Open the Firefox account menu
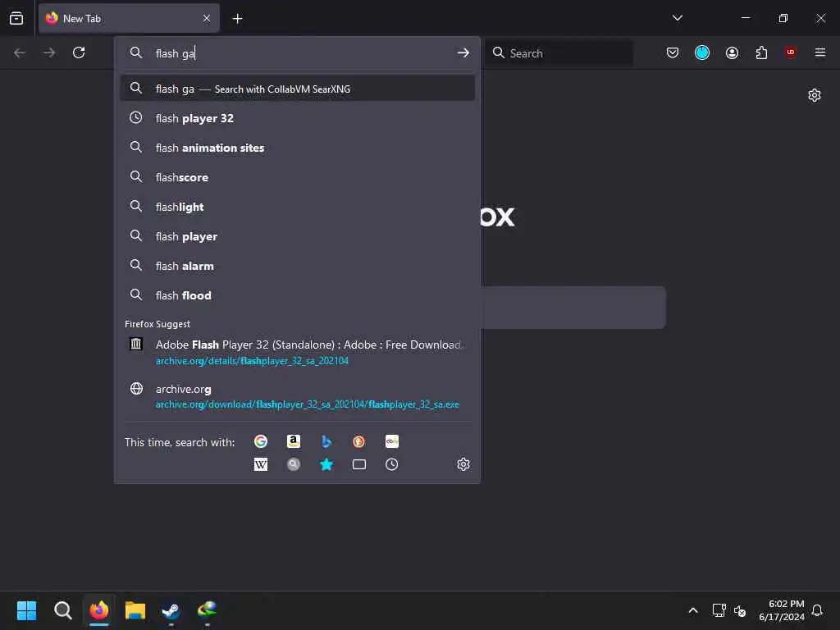Image resolution: width=840 pixels, height=630 pixels. [x=732, y=52]
